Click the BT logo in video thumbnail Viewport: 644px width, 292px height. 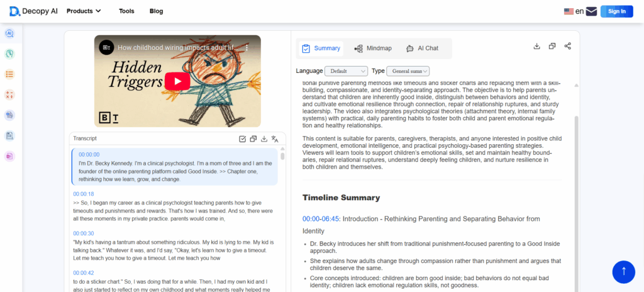109,118
